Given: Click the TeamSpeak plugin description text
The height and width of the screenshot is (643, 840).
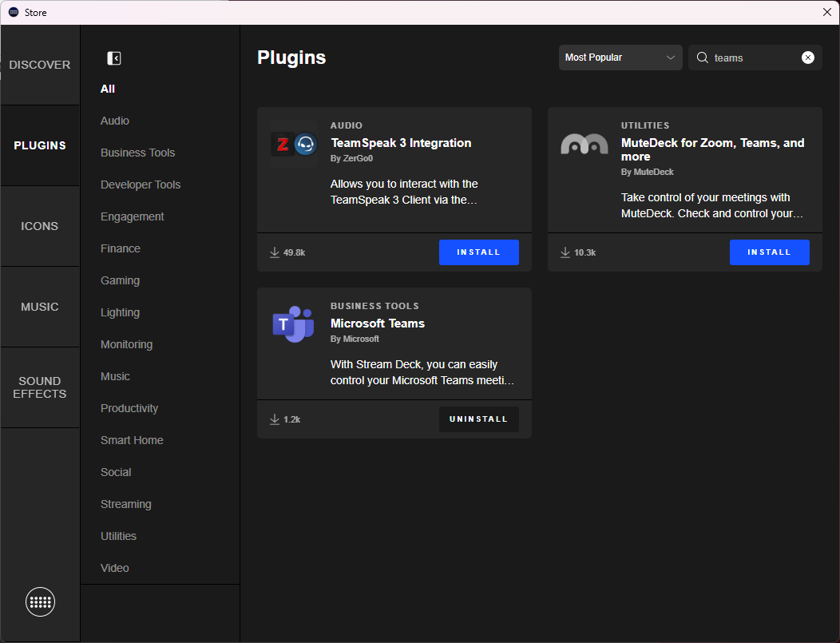Looking at the screenshot, I should coord(404,192).
